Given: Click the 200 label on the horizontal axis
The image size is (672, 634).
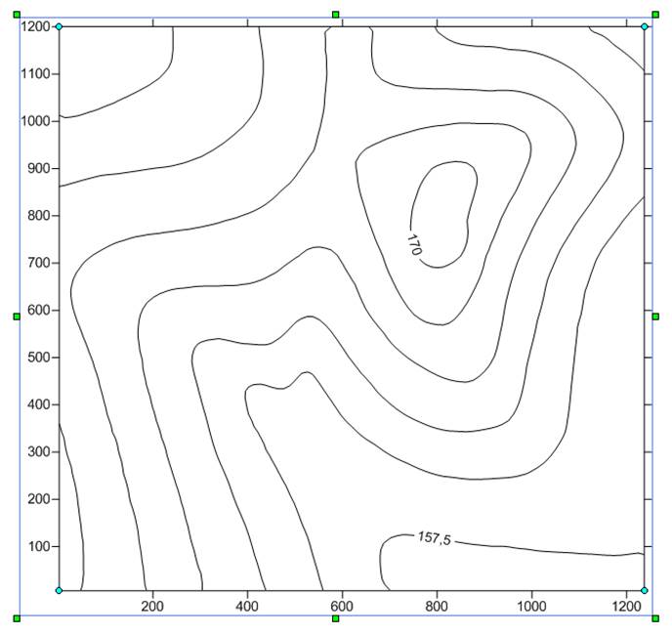Looking at the screenshot, I should 152,606.
